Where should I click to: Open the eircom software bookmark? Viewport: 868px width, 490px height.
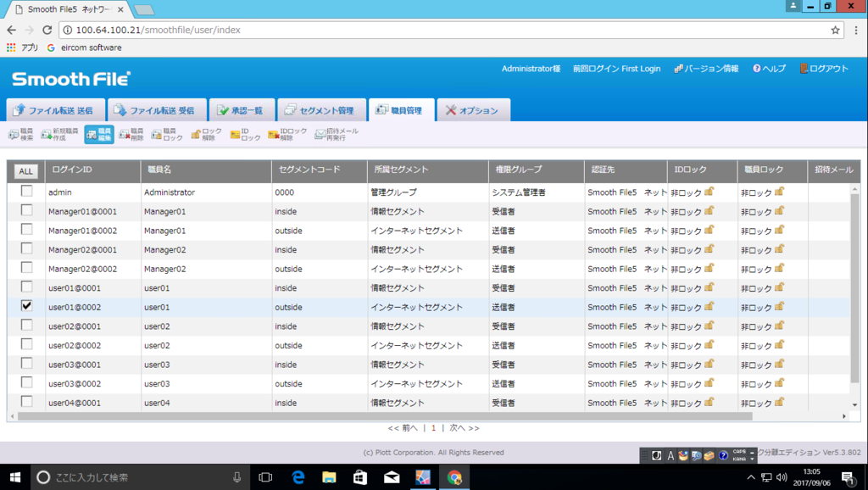tap(84, 47)
